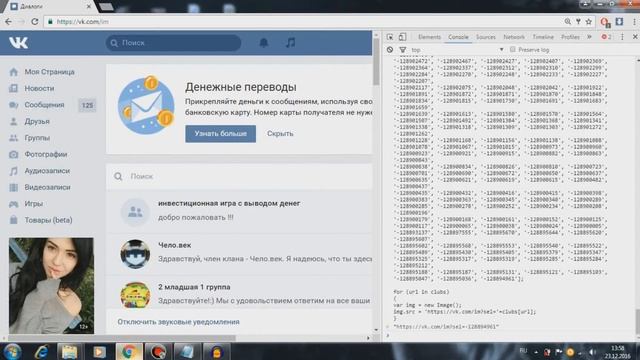640x360 pixels.
Task: Open Новости in the sidebar
Action: click(39, 88)
